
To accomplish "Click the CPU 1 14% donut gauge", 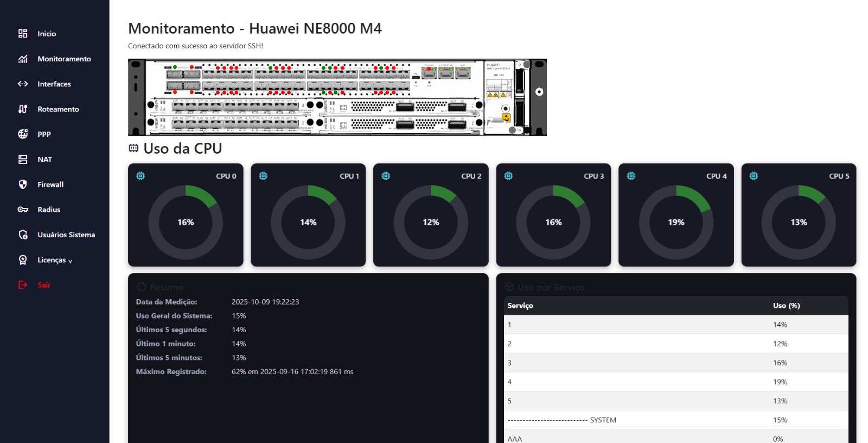I will 308,223.
